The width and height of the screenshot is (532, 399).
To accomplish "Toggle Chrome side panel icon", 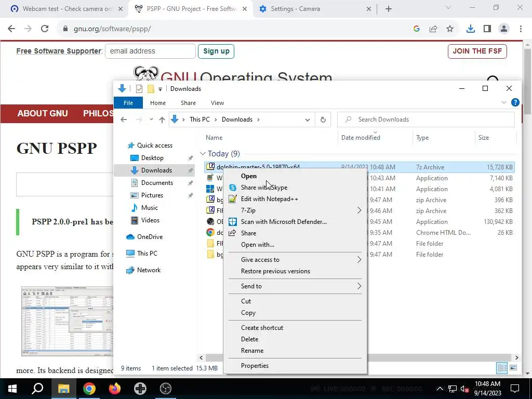I will coord(487,29).
